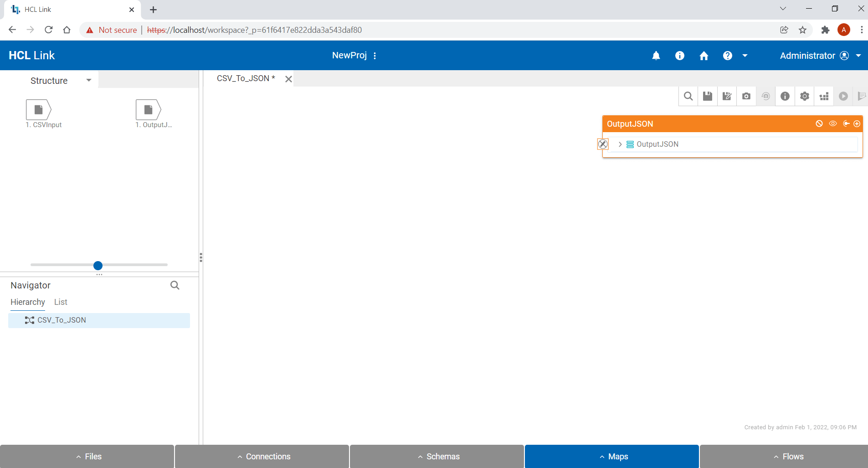Viewport: 868px width, 468px height.
Task: Click the Save As edit icon
Action: pyautogui.click(x=727, y=96)
